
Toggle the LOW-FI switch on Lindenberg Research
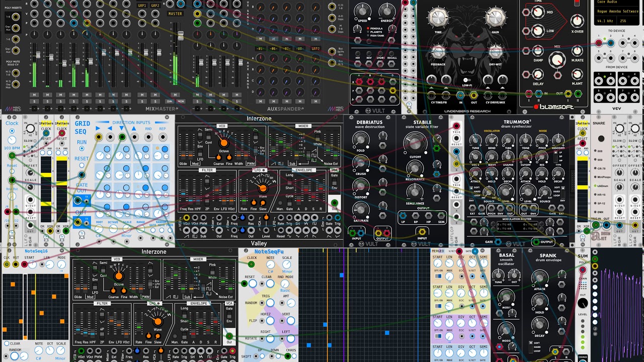click(466, 80)
